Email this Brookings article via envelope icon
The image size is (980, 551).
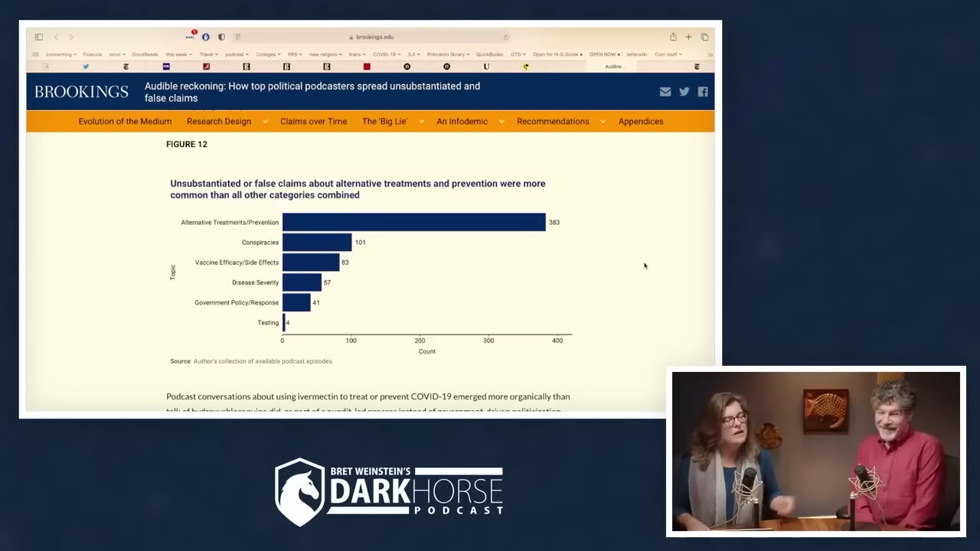click(665, 92)
